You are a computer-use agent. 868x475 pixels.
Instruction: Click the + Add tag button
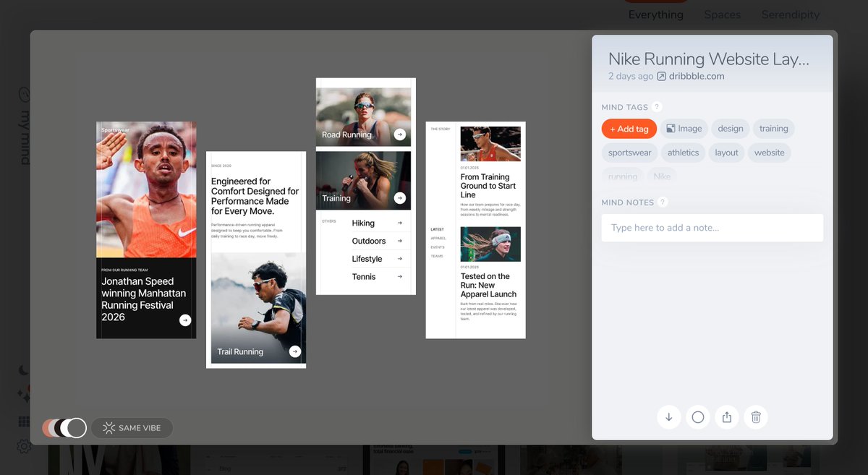pos(629,129)
